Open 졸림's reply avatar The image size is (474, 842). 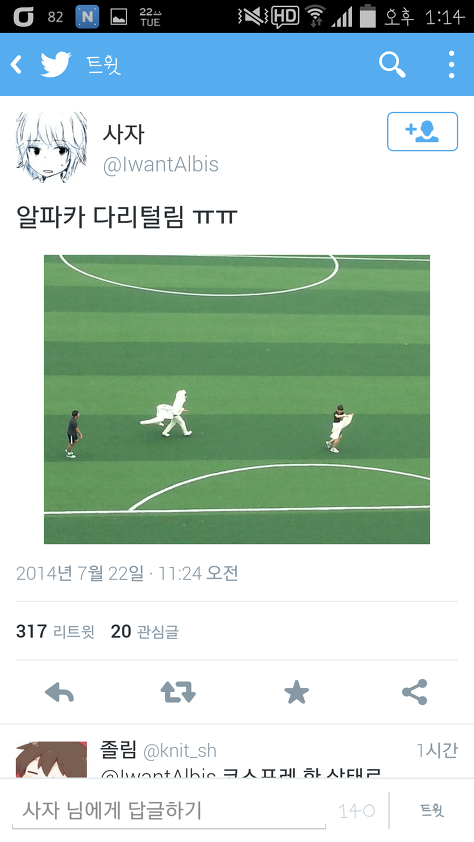click(x=52, y=759)
